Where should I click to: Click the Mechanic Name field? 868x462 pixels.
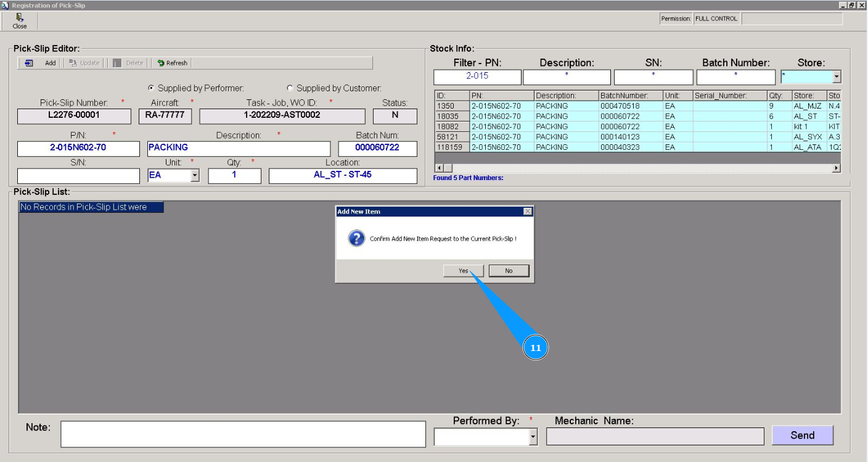(x=655, y=437)
